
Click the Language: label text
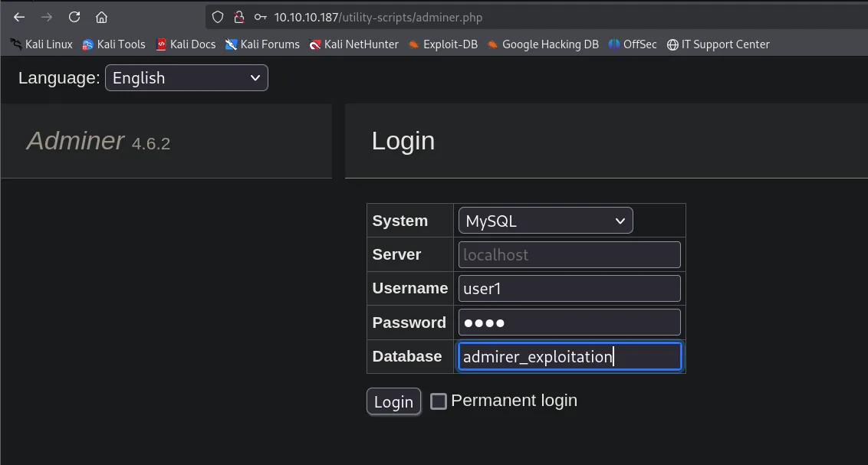(x=59, y=78)
